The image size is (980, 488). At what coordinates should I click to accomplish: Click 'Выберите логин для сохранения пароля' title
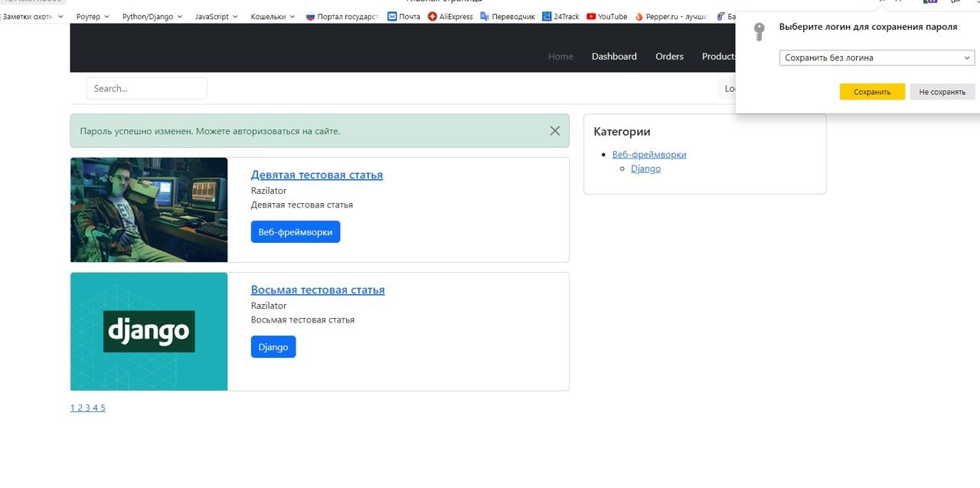[x=868, y=27]
